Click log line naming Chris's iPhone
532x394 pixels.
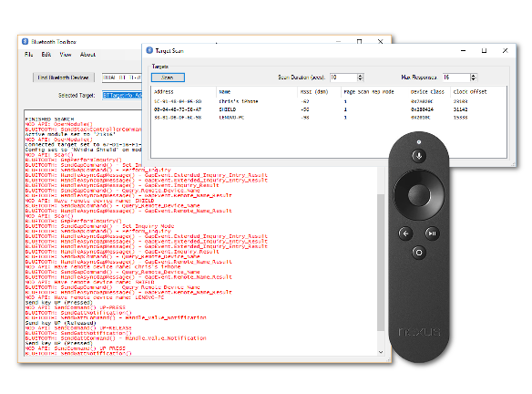[103, 267]
